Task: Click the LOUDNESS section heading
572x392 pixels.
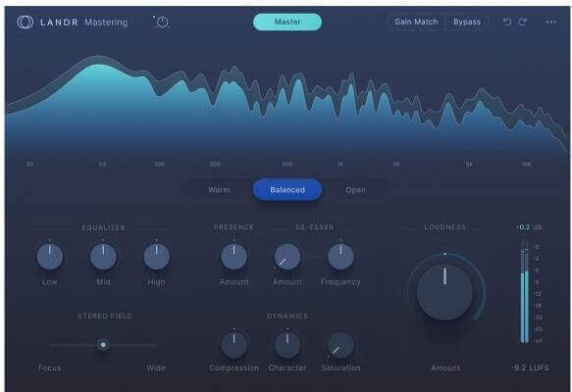Action: click(x=445, y=227)
